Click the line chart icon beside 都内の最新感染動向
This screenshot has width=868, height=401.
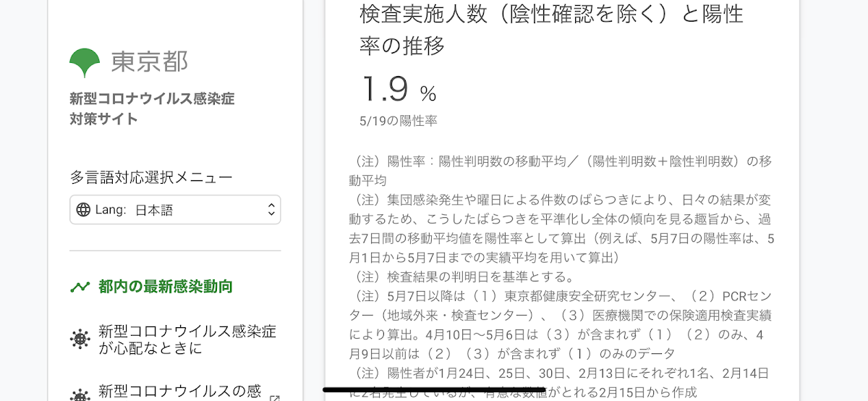tap(80, 287)
